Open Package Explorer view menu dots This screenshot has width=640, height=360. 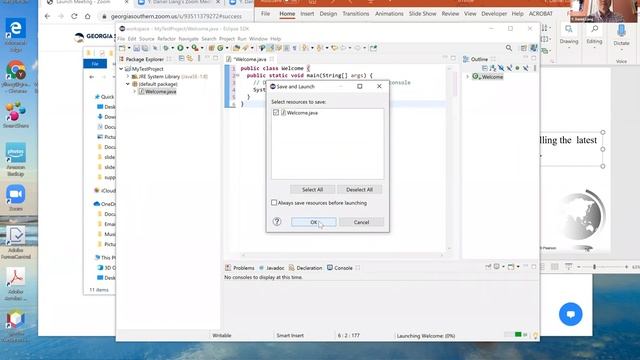pos(199,59)
